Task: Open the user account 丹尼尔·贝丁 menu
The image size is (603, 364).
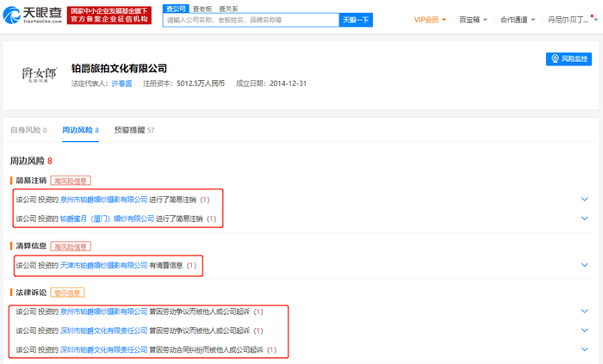Action: [572, 20]
